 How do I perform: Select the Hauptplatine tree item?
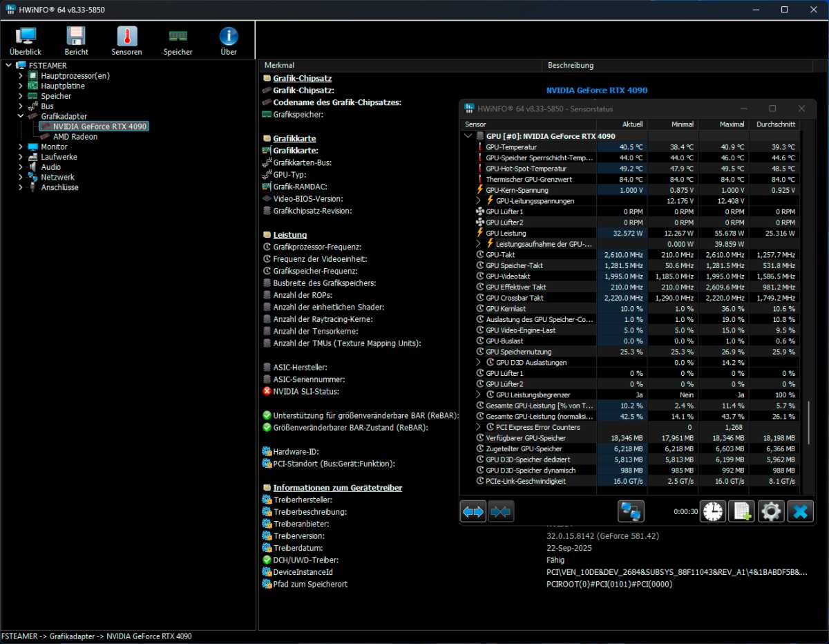tap(62, 86)
